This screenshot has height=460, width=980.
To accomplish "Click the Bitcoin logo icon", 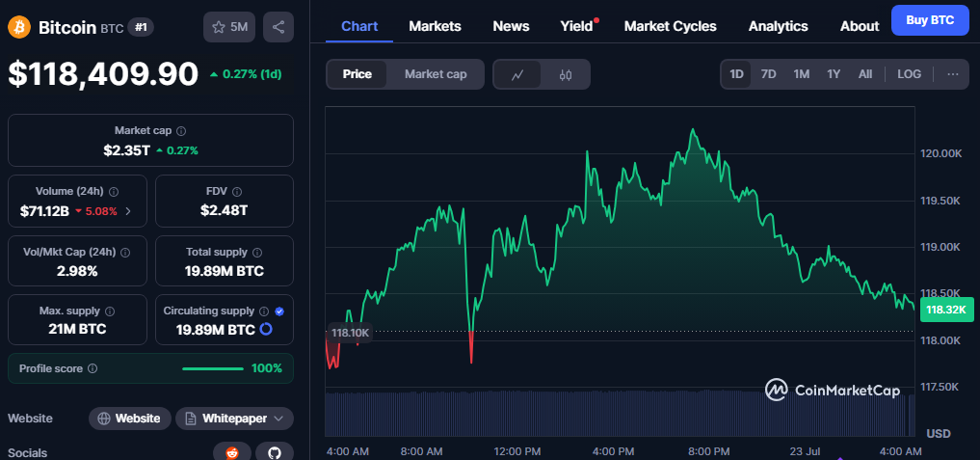I will (19, 28).
